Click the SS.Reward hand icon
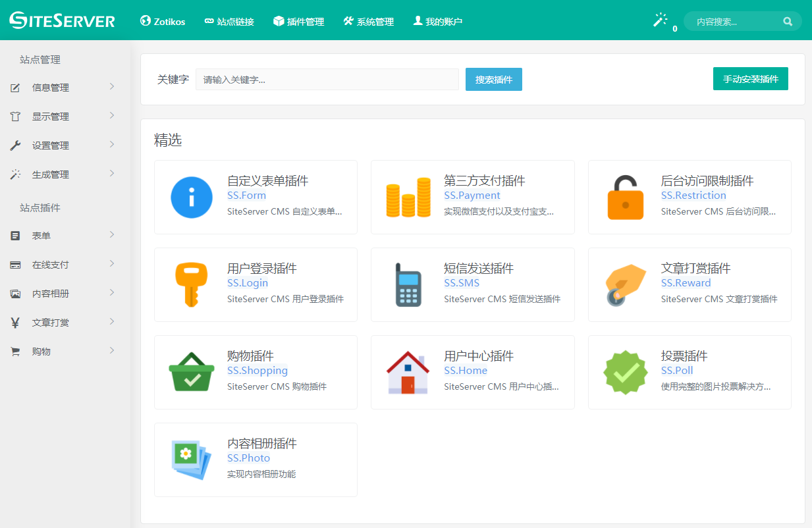 [x=625, y=284]
